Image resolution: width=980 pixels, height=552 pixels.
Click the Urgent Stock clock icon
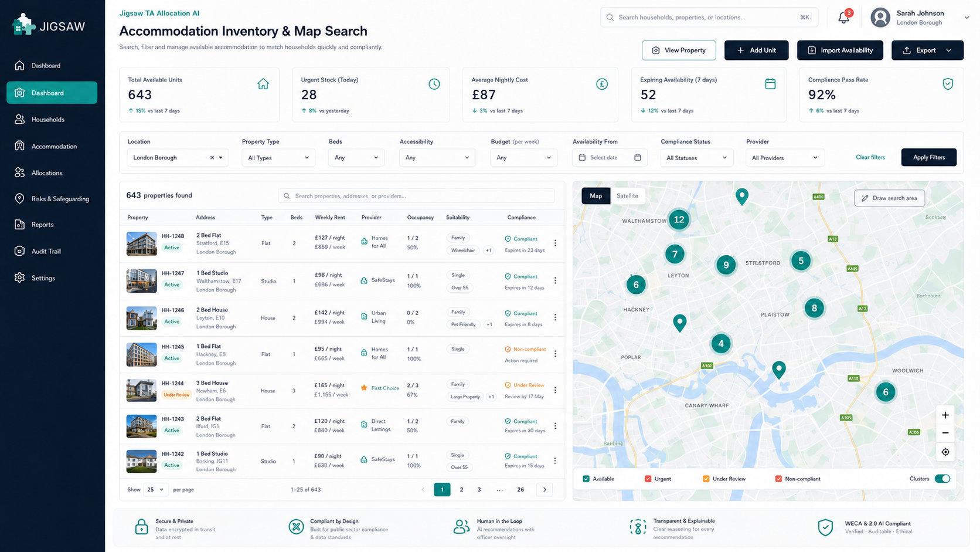[434, 84]
